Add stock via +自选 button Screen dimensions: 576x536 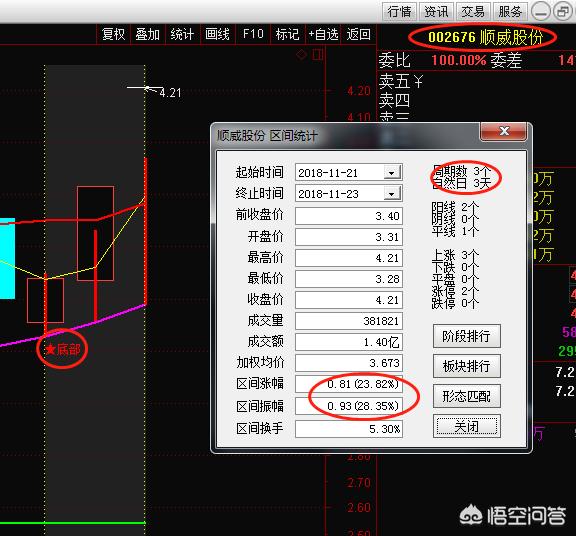323,35
